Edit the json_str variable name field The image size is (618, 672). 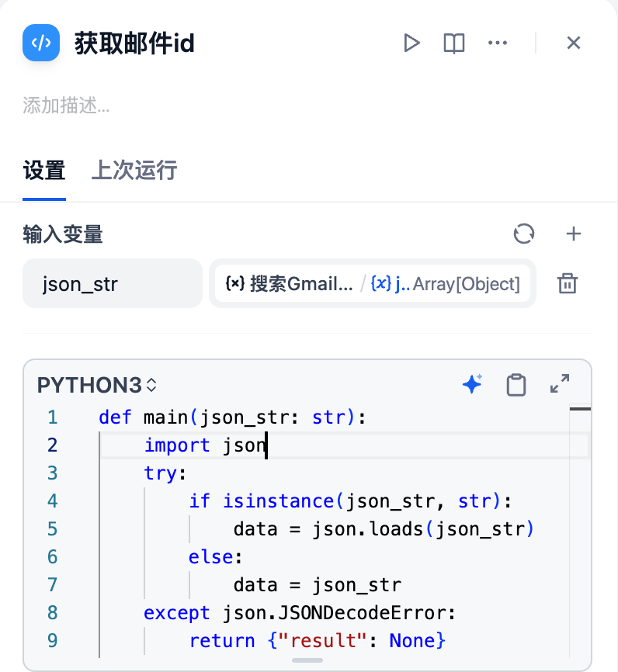click(112, 284)
